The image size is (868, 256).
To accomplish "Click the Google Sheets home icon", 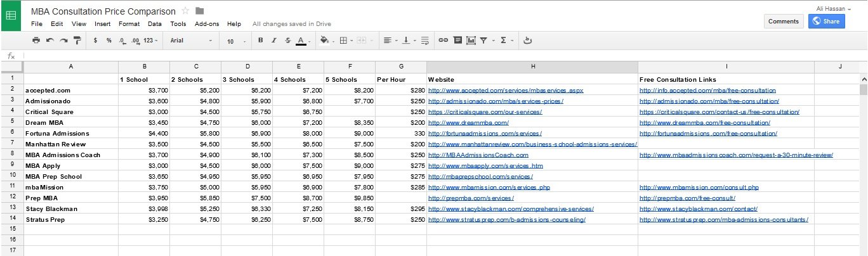I will pos(11,17).
